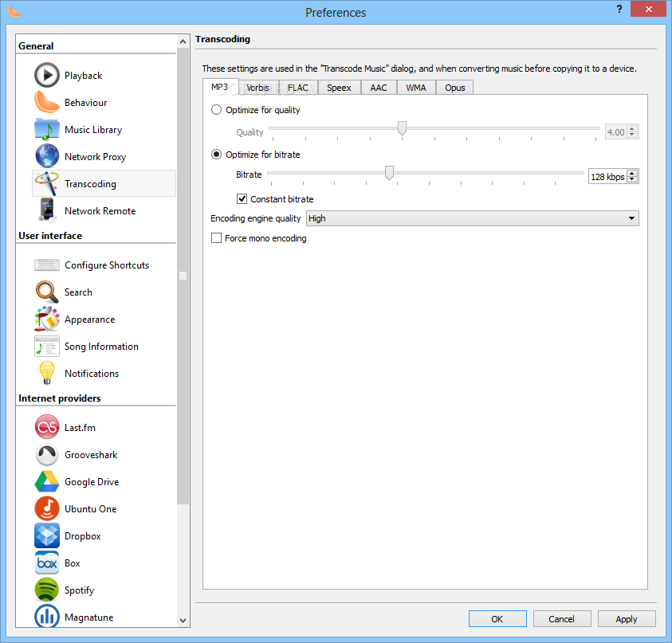Decrease bitrate with spinner down arrow

(632, 179)
